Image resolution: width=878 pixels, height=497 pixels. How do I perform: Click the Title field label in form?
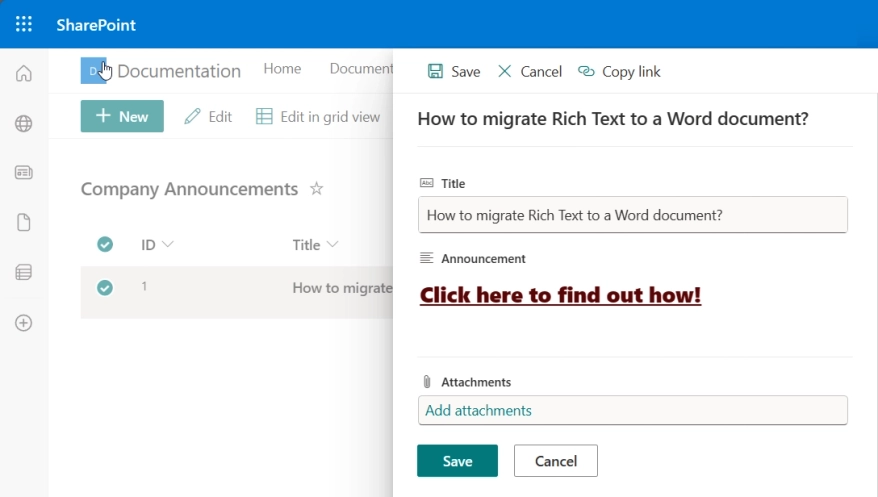coord(453,184)
